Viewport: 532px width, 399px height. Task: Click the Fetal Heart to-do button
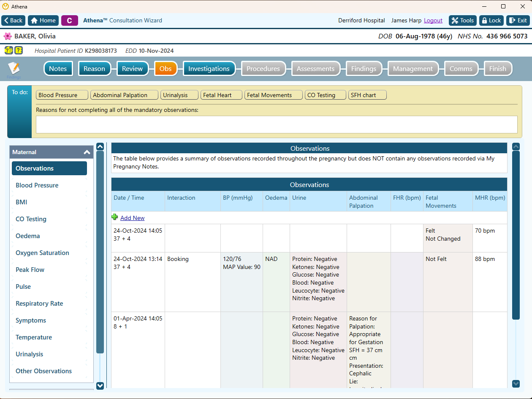[x=222, y=95]
